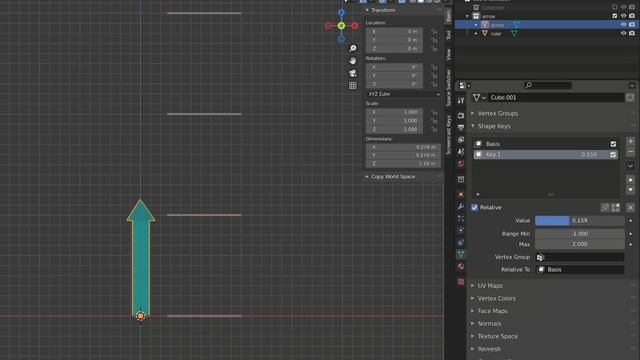
Task: Expand the Vertex Colors panel
Action: pyautogui.click(x=473, y=298)
